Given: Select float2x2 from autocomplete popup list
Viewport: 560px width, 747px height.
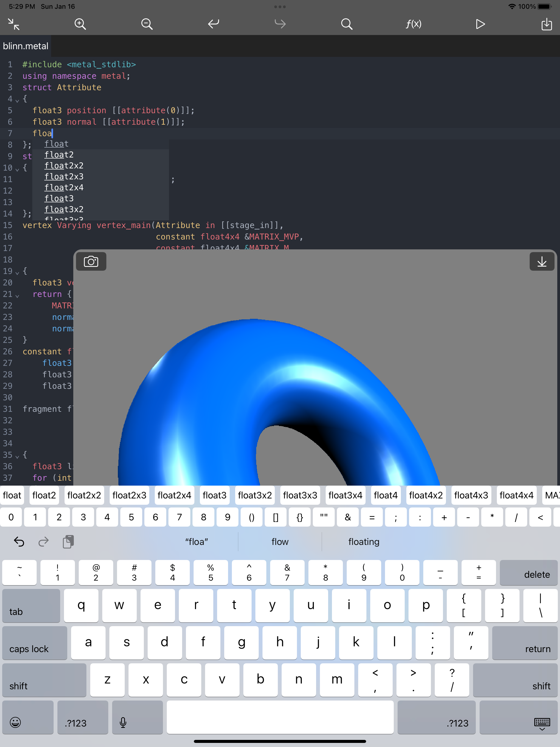Looking at the screenshot, I should coord(64,165).
